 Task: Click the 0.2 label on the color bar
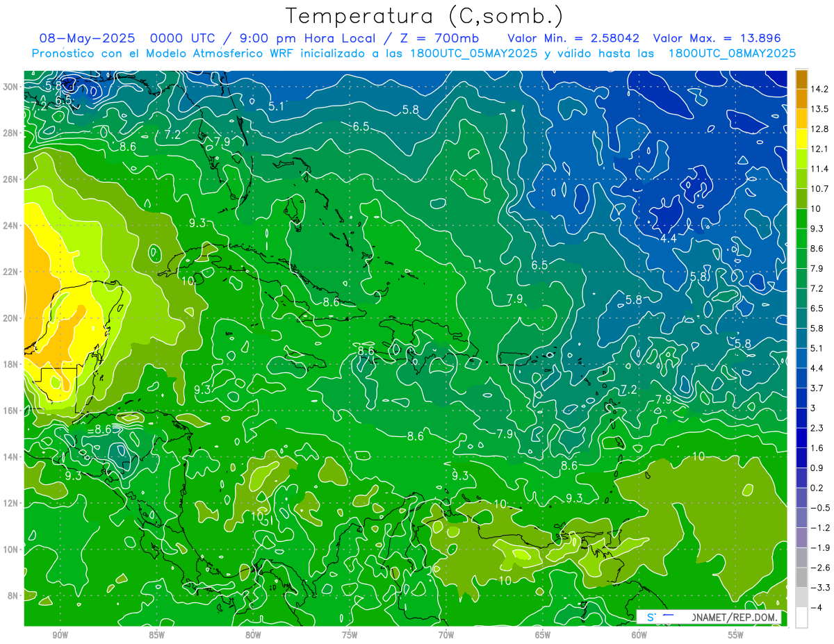pyautogui.click(x=817, y=488)
